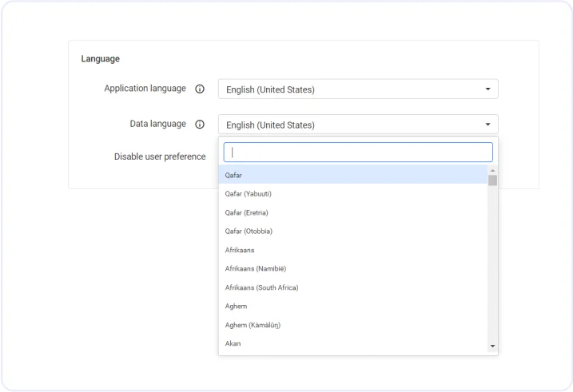Select Afrikaans (South Africa) option

pos(353,287)
